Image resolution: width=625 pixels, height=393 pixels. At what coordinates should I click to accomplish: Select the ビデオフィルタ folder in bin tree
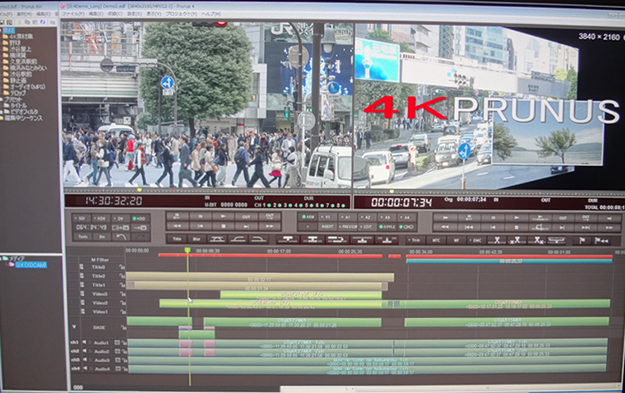tap(24, 112)
